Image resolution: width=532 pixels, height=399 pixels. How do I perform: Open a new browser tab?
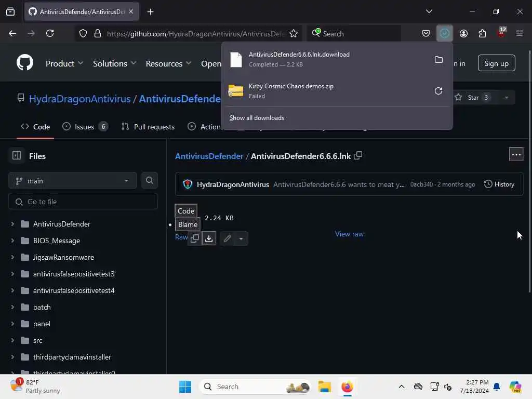[x=150, y=12]
